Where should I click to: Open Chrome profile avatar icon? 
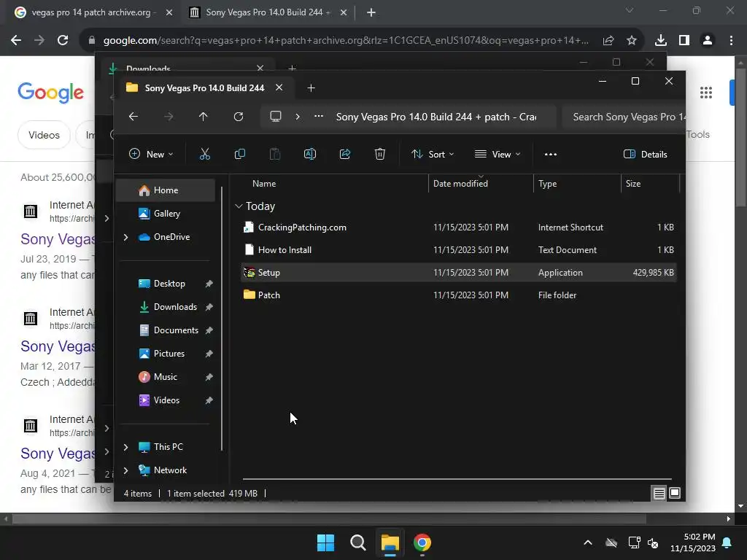(708, 41)
